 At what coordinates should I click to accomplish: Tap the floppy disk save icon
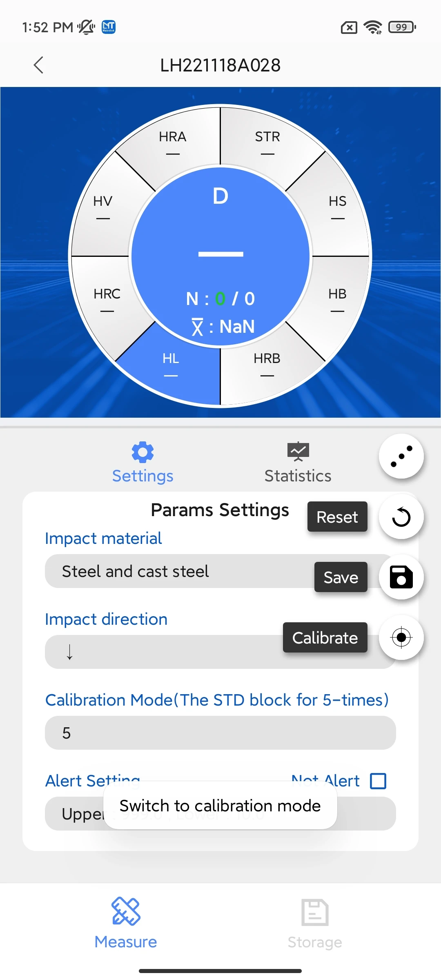[x=401, y=577]
